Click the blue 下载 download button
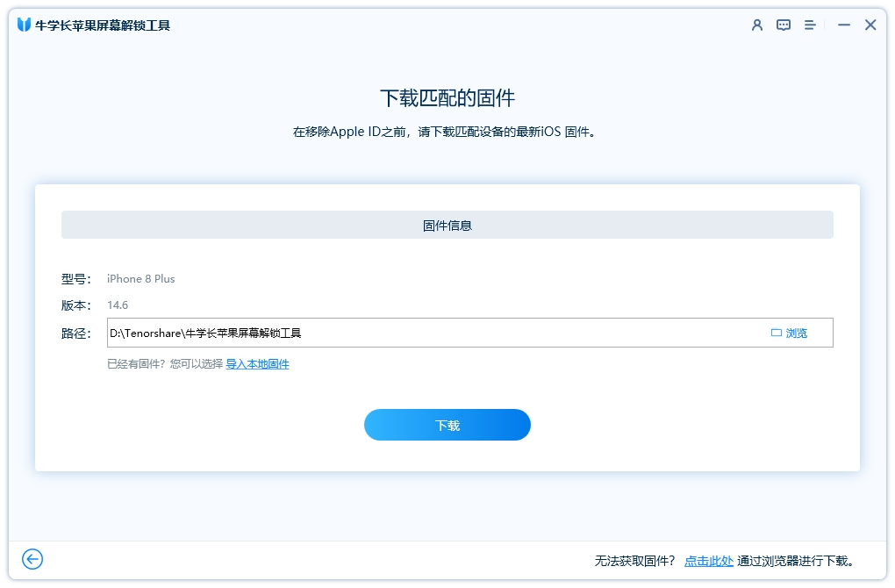 (x=447, y=425)
